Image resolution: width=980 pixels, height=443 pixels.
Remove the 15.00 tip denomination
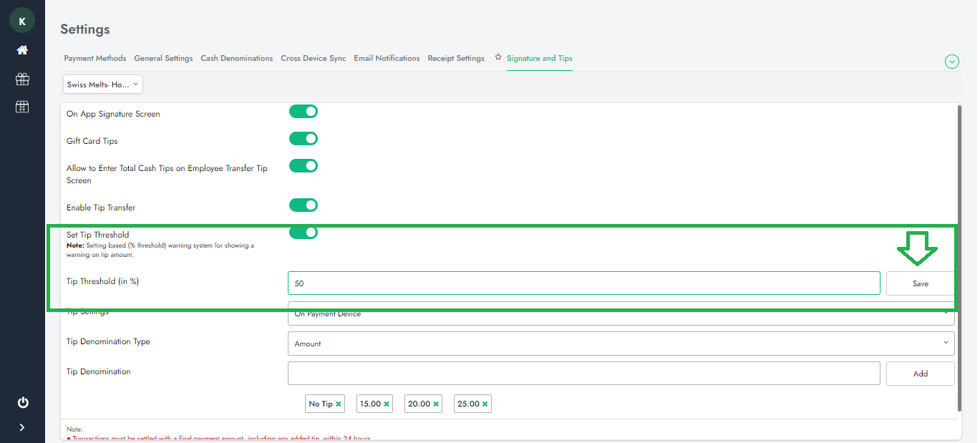click(387, 404)
